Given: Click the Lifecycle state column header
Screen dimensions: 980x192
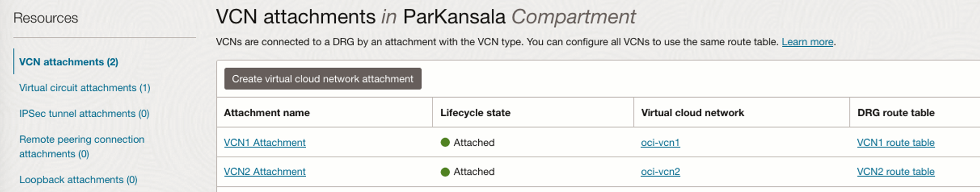Looking at the screenshot, I should point(475,113).
